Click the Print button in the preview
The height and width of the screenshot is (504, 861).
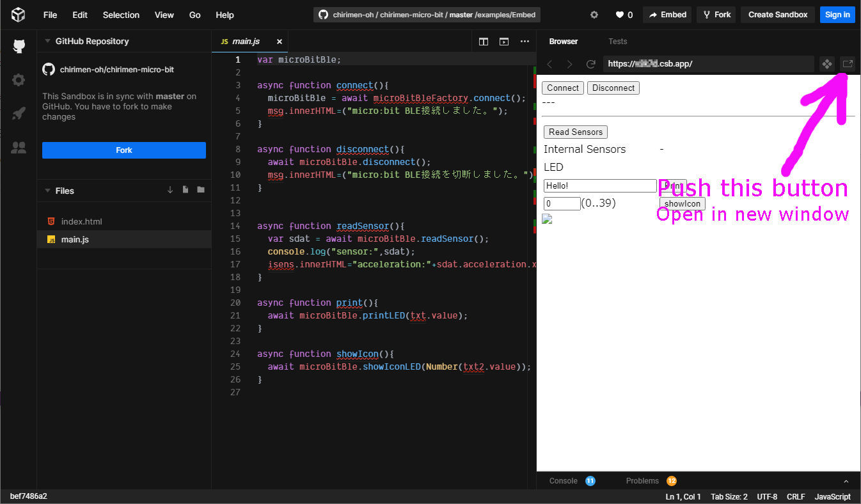[x=674, y=186]
